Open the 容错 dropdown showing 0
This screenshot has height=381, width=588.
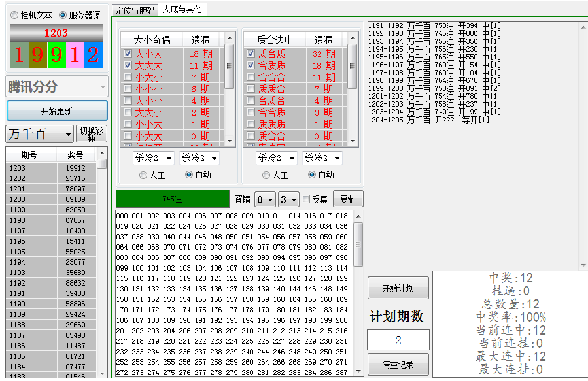pyautogui.click(x=265, y=199)
